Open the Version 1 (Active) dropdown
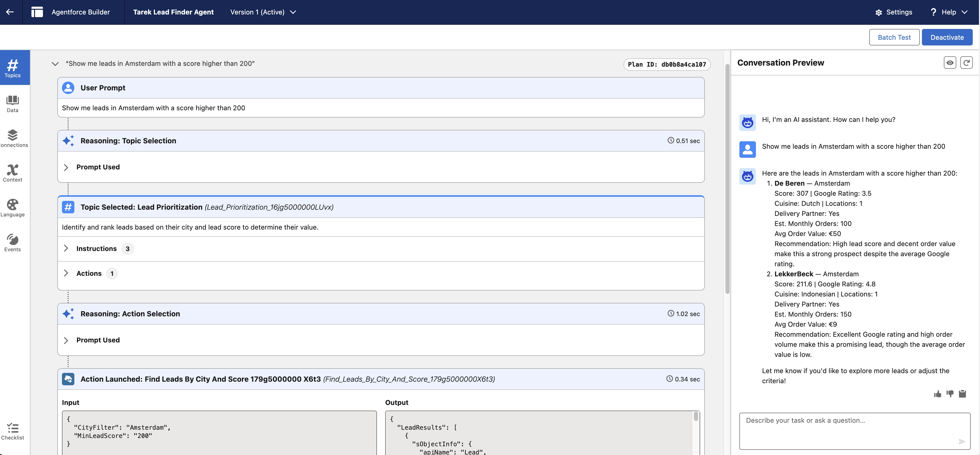This screenshot has width=980, height=455. tap(263, 12)
